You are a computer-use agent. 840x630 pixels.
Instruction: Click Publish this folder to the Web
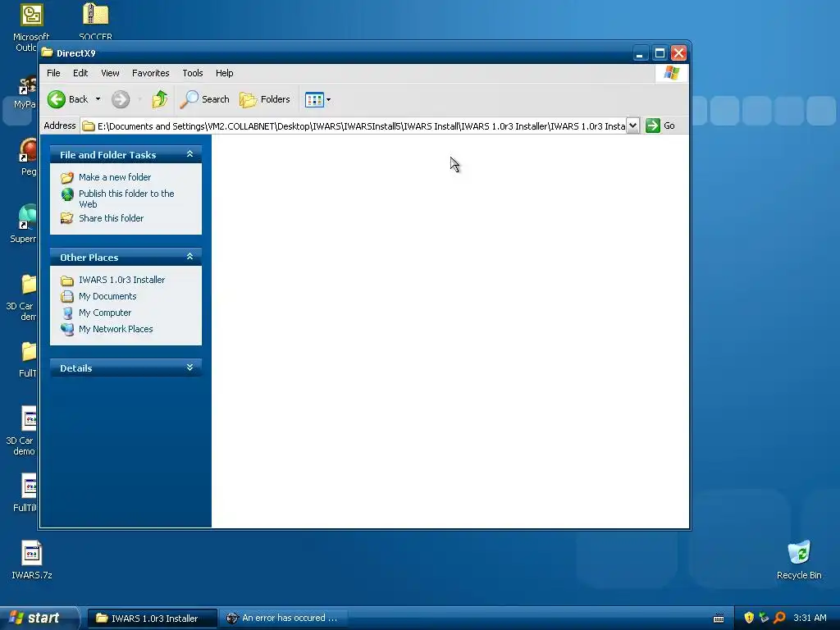pyautogui.click(x=126, y=199)
